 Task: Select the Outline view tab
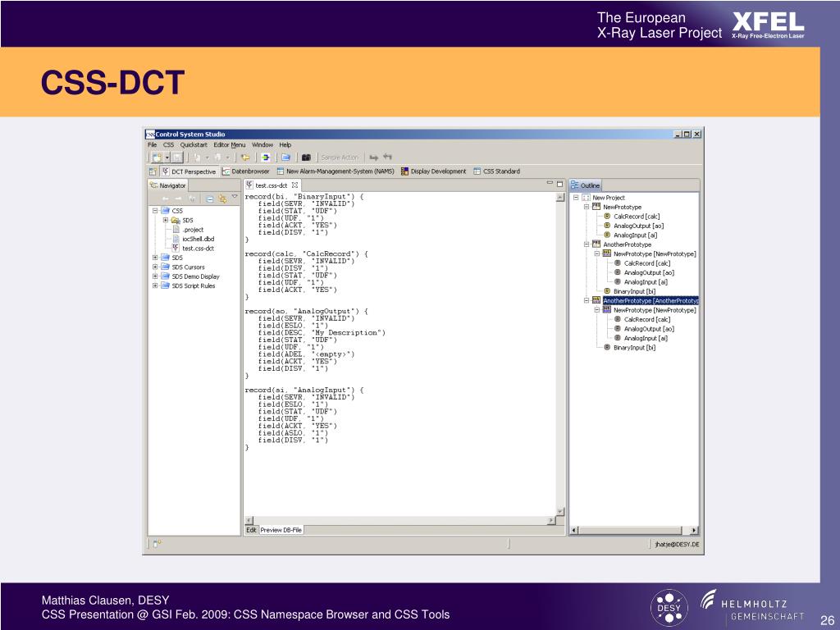pyautogui.click(x=585, y=185)
